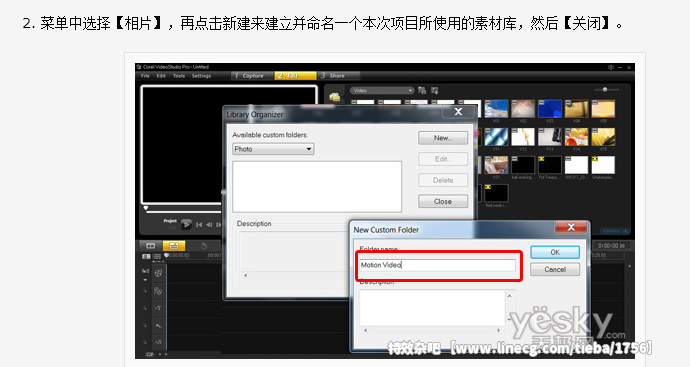Click left scroll arrow below folder description box
690x367 pixels.
(365, 330)
